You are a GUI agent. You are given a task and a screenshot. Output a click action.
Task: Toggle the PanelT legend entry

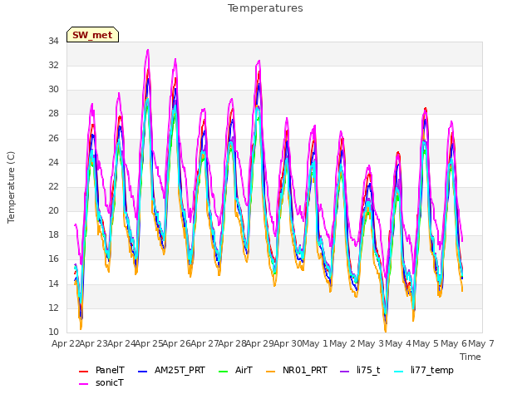coord(101,370)
